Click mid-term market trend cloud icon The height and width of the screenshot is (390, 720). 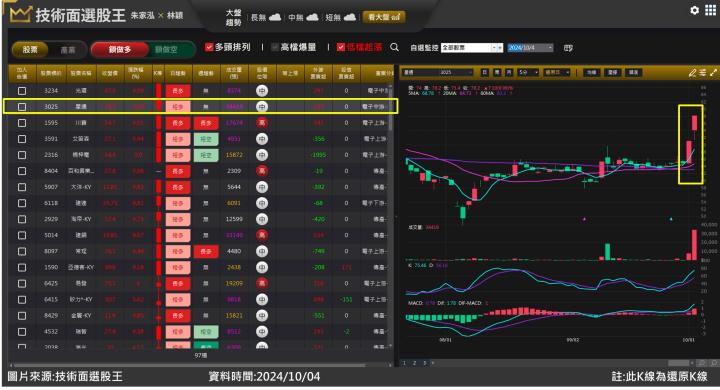[312, 17]
